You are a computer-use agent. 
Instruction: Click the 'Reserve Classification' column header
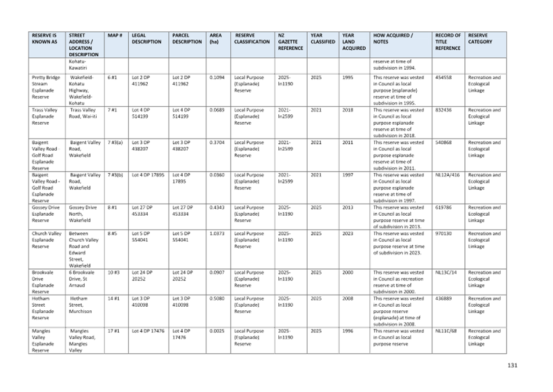252,39
